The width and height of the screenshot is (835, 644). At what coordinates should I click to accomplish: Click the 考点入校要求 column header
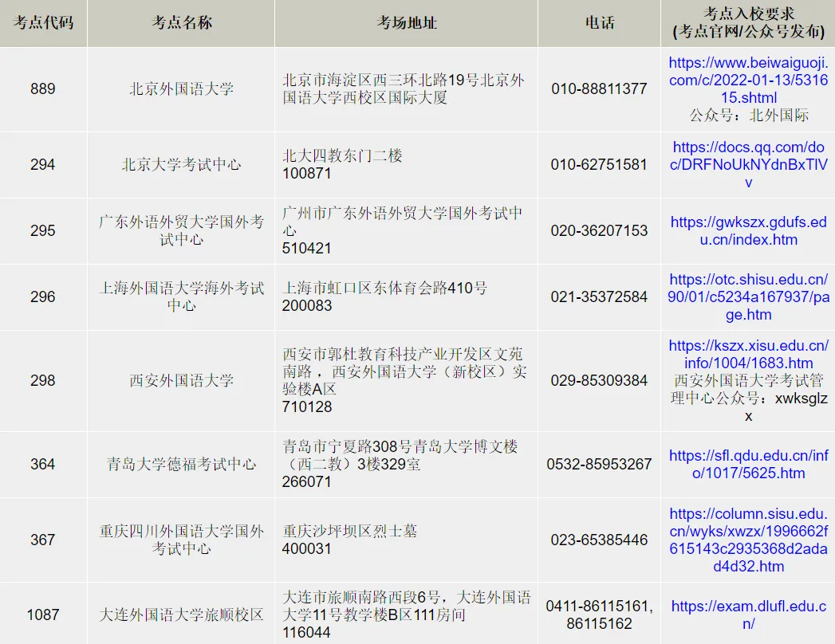pyautogui.click(x=748, y=22)
